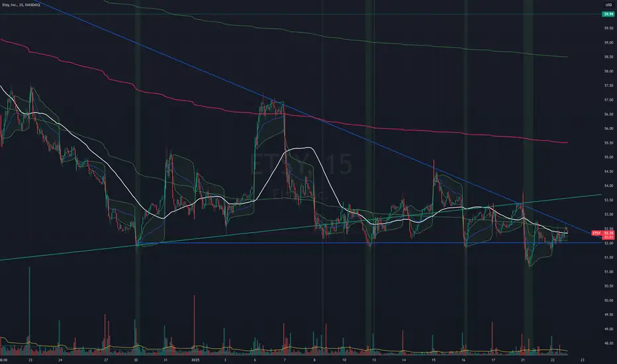Click date 17 on time axis
The image size is (617, 364).
click(x=493, y=360)
